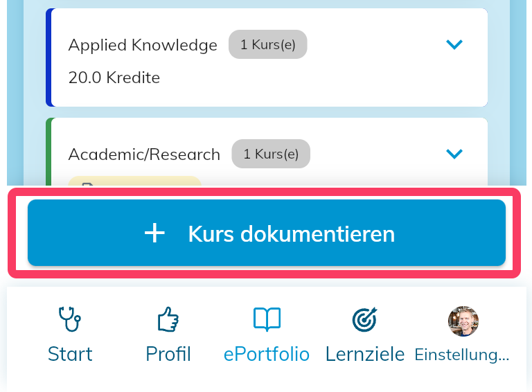
Task: Open the Lernziele target icon
Action: coord(365,319)
